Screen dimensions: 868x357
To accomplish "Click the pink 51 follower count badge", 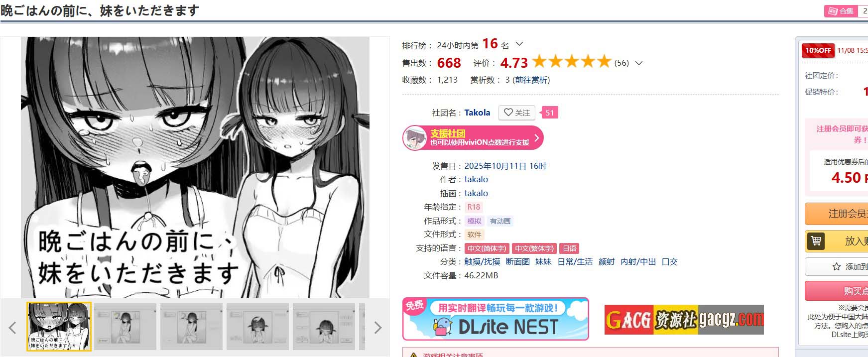I will [549, 113].
